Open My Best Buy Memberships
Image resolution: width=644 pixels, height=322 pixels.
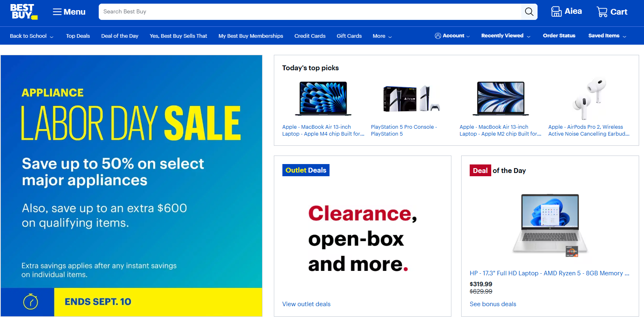point(251,36)
